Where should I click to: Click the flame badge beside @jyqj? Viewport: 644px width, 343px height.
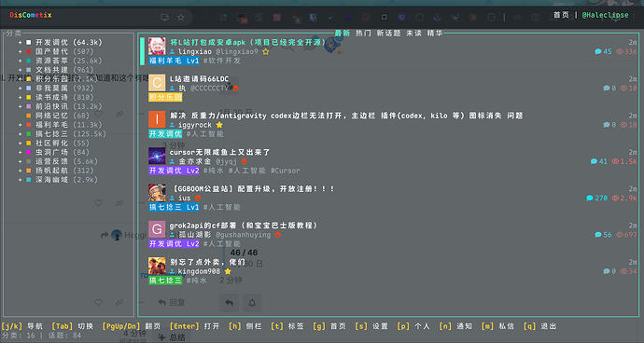tap(244, 161)
